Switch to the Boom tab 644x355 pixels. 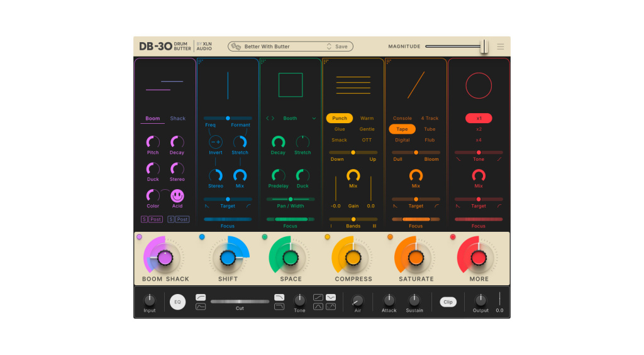(152, 118)
